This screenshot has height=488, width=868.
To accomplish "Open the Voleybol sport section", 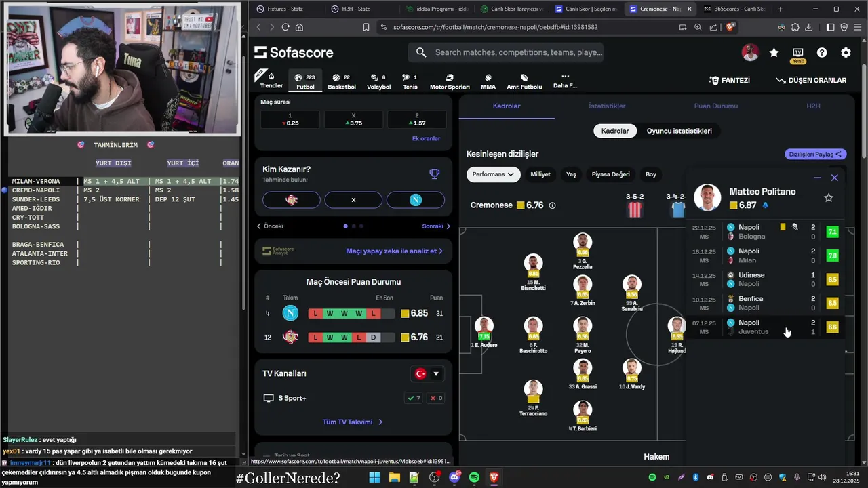I will tap(378, 81).
